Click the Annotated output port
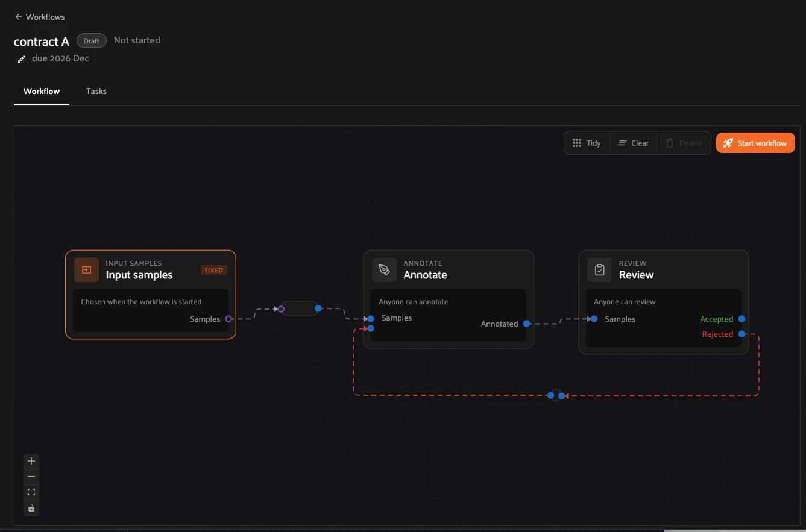Image resolution: width=806 pixels, height=532 pixels. click(x=526, y=324)
